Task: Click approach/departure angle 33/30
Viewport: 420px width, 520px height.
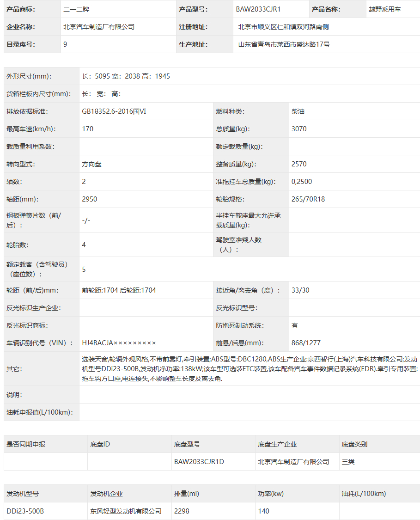Action: [x=300, y=291]
